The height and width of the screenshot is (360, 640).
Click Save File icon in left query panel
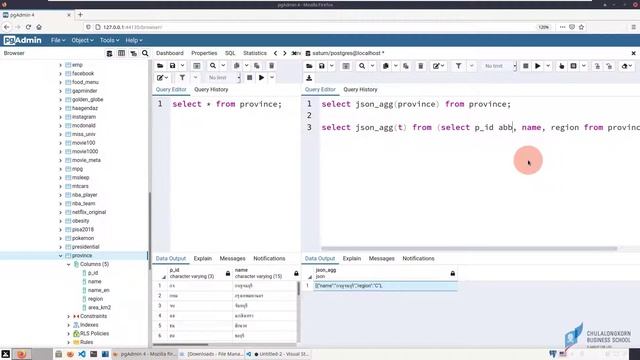[x=173, y=66]
